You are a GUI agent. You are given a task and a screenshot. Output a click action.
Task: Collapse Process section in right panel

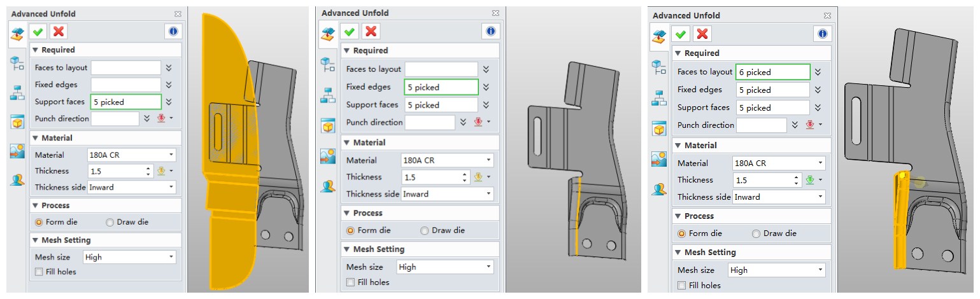click(x=678, y=216)
